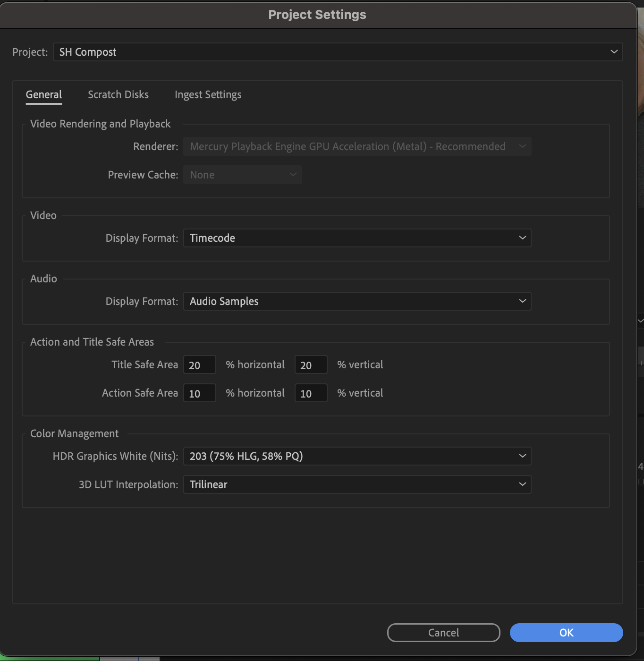Change the Audio Display Format selection
Viewport: 644px width, 661px height.
coord(357,301)
